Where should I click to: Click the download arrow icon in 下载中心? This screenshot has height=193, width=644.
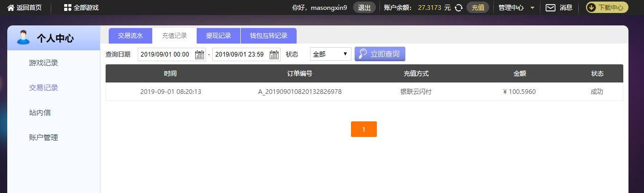point(591,8)
